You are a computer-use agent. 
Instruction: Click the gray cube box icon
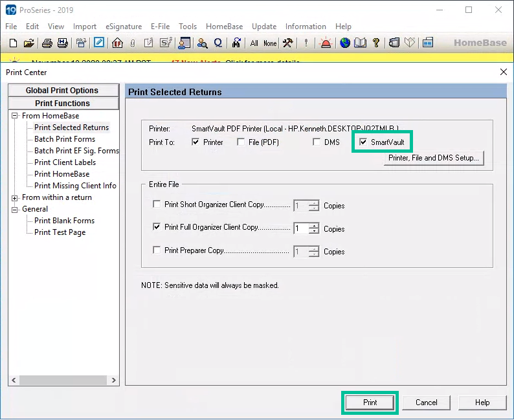(x=394, y=43)
